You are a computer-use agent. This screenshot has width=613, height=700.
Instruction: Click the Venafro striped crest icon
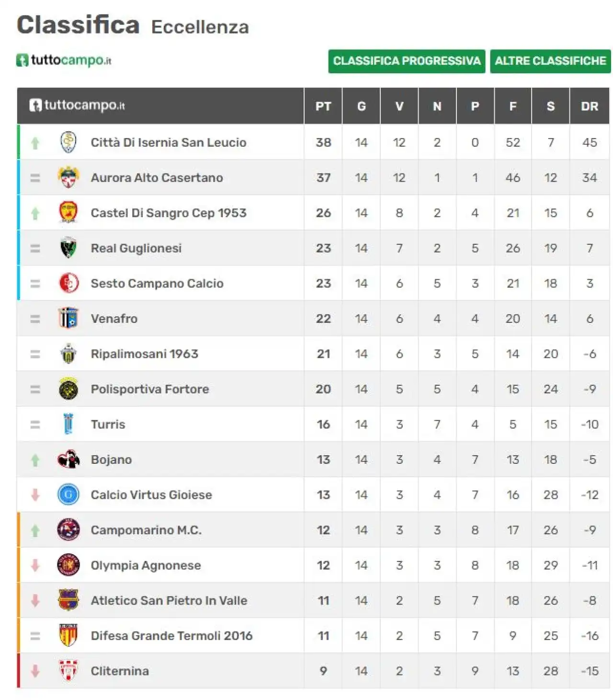(x=68, y=319)
